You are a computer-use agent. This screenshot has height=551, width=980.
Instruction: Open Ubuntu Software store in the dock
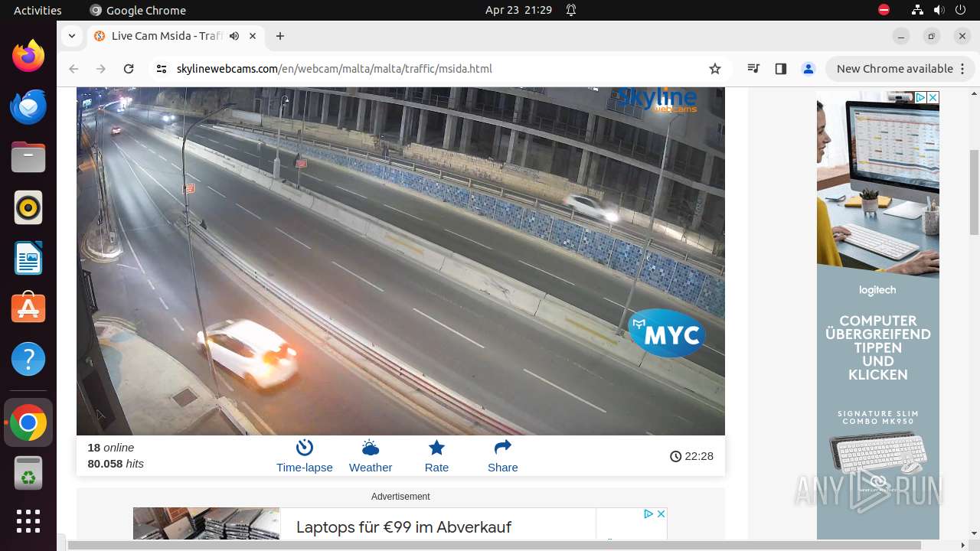(x=28, y=308)
